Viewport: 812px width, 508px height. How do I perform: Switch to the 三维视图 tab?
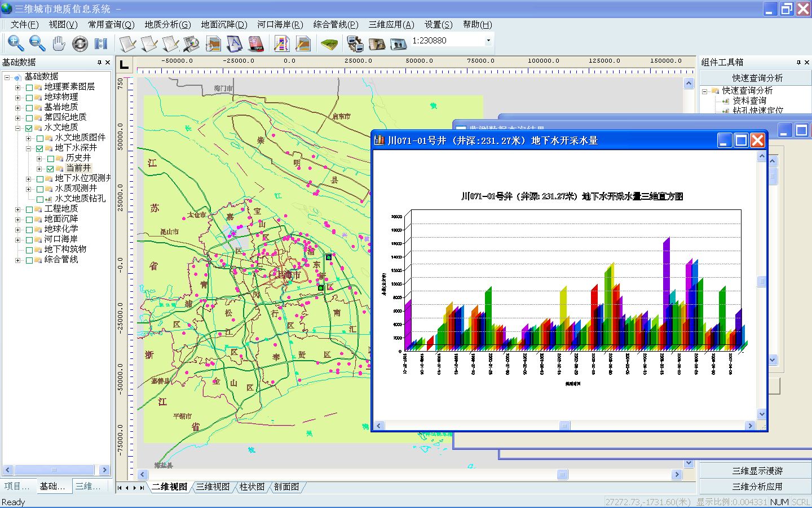click(213, 487)
